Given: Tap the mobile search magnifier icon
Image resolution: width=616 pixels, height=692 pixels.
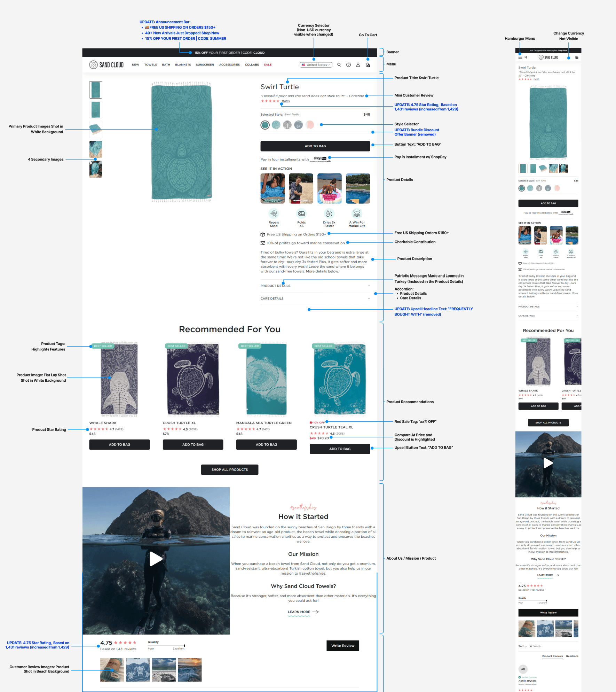Looking at the screenshot, I should 526,57.
